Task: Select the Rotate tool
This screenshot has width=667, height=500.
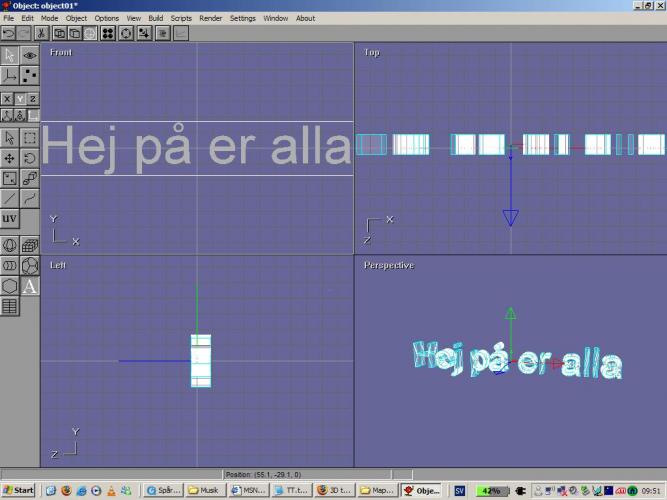Action: [30, 158]
